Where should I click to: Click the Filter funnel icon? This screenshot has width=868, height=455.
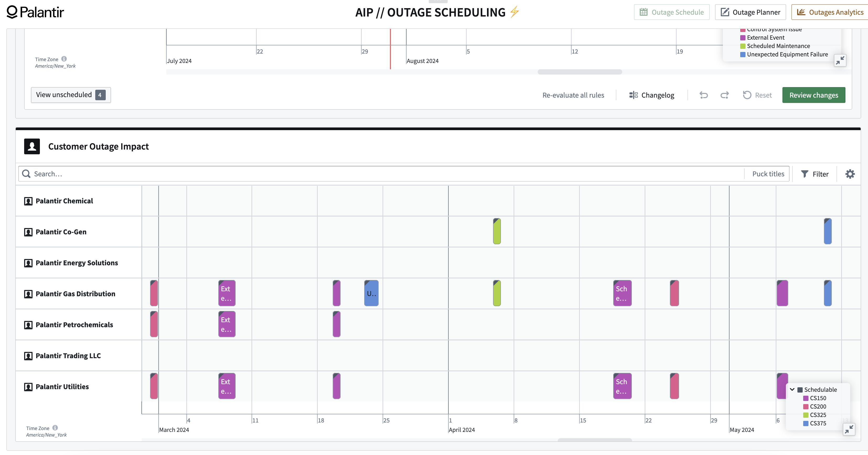[x=805, y=174]
